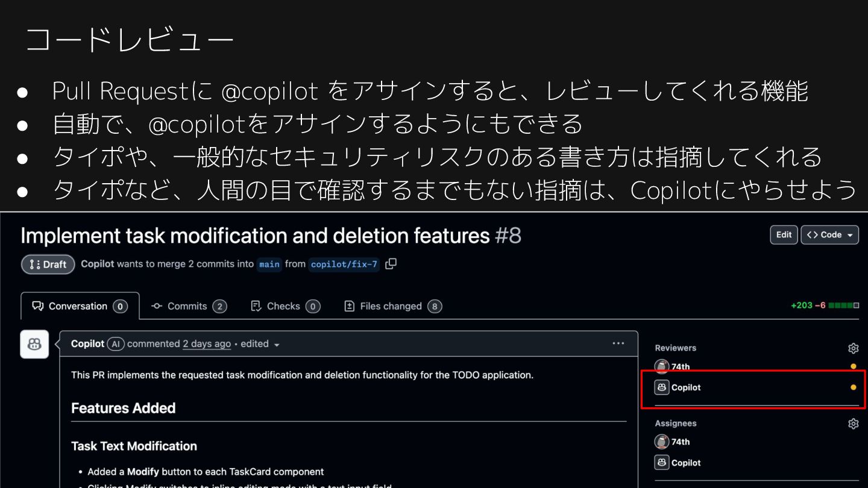Click the 'コードレビュー' slide title
Screen dimensions: 868x488
coord(130,40)
